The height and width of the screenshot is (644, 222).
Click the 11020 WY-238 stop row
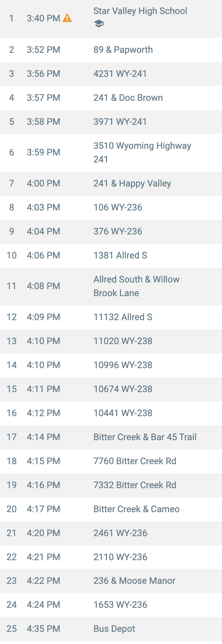click(x=111, y=341)
